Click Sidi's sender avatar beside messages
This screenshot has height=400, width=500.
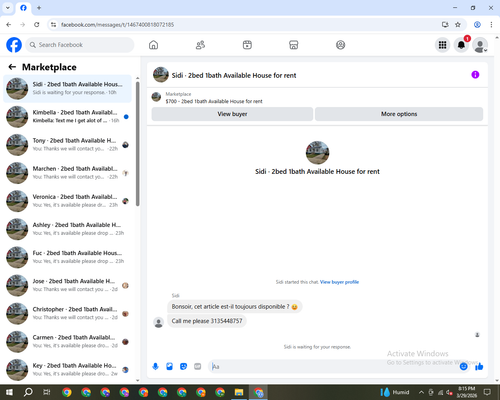(x=158, y=322)
